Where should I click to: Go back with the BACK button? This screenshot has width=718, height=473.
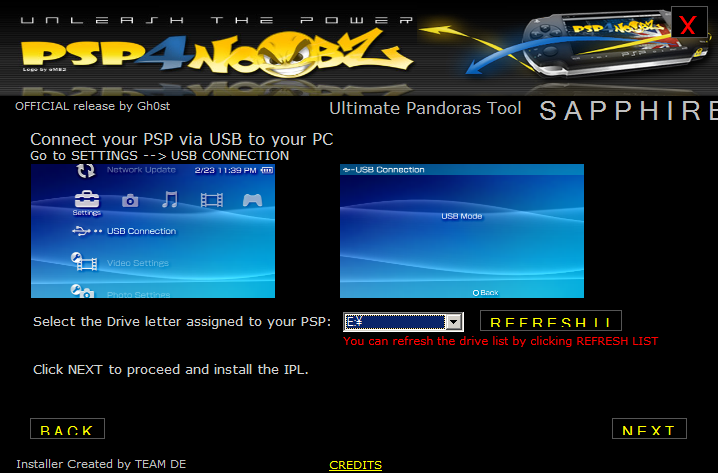click(67, 429)
